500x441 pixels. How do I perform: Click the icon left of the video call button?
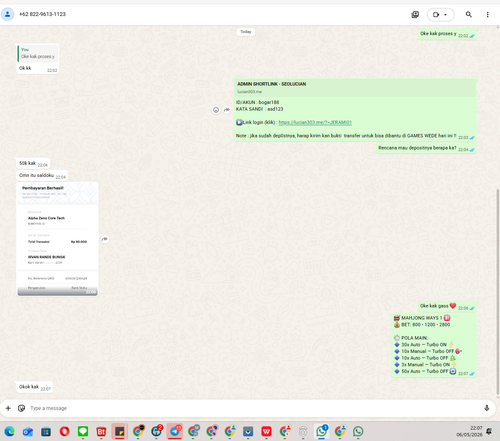click(415, 14)
